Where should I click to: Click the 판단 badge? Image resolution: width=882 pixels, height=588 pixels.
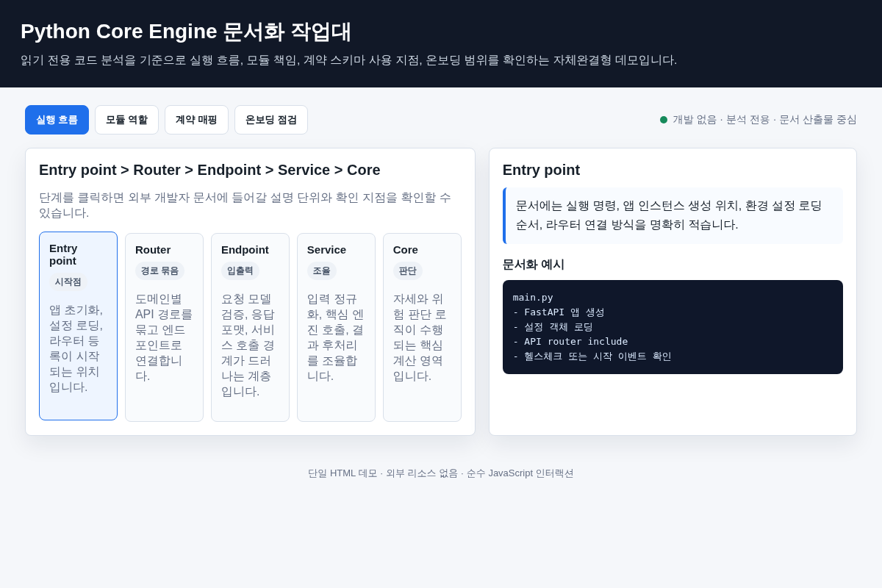point(408,270)
